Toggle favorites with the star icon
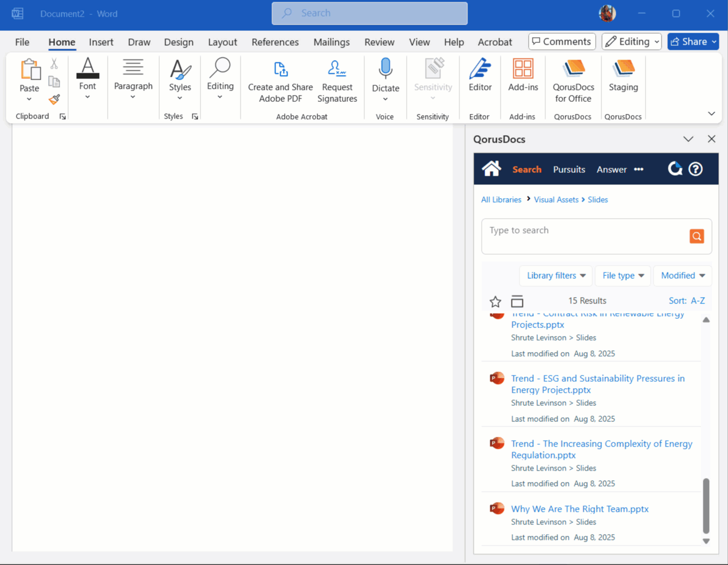 (495, 301)
